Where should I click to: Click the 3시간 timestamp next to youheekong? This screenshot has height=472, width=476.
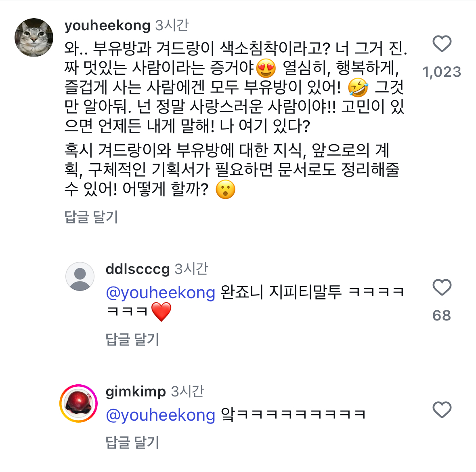[172, 25]
